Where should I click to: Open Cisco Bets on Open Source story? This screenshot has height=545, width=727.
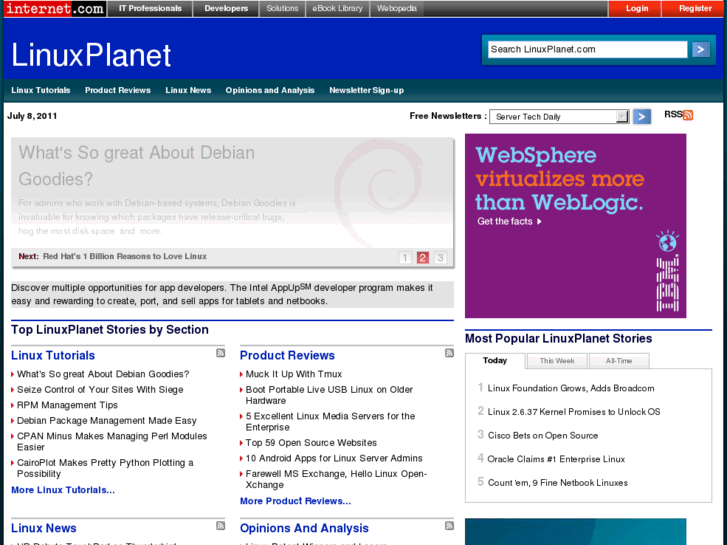542,436
